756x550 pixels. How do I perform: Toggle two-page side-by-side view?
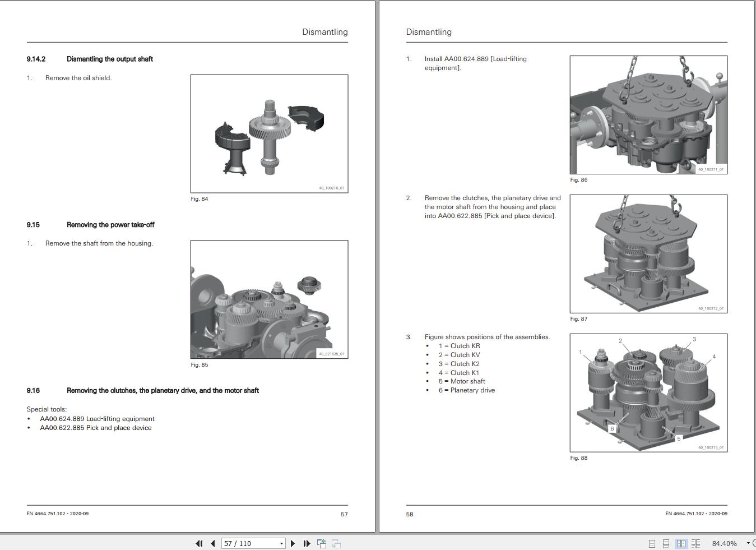pyautogui.click(x=681, y=543)
